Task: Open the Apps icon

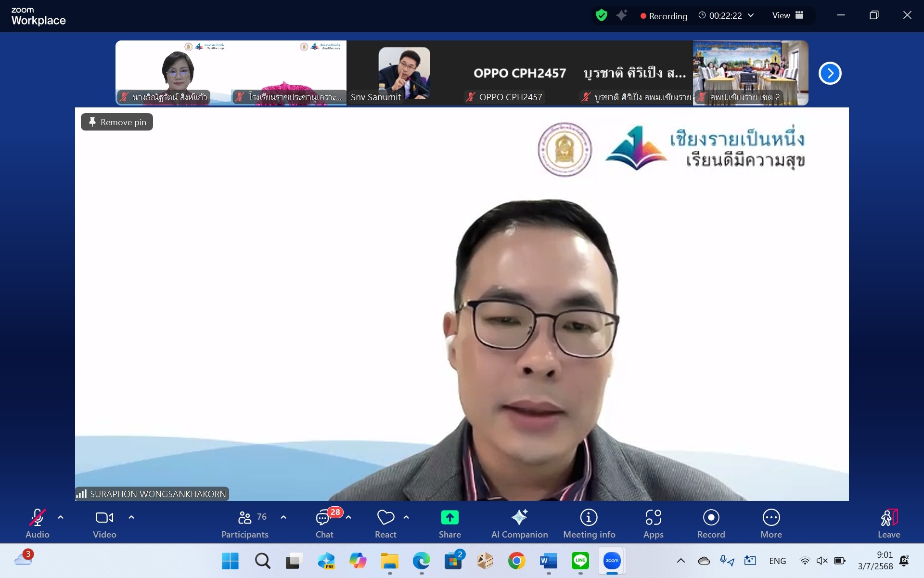Action: (653, 518)
